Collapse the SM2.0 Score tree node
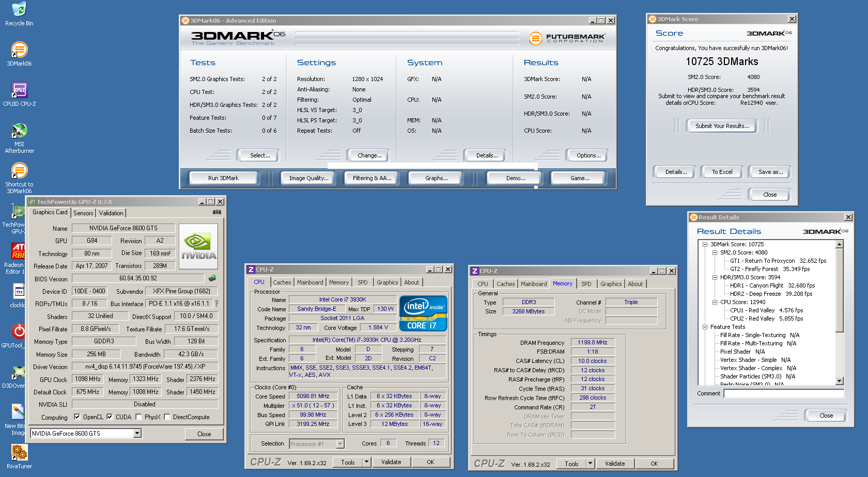Image resolution: width=868 pixels, height=477 pixels. pos(715,253)
